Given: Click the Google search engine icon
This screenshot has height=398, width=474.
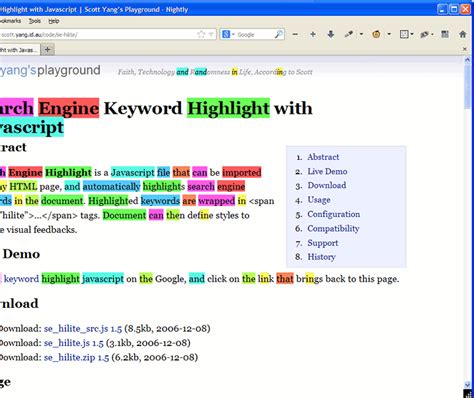Looking at the screenshot, I should (x=226, y=34).
